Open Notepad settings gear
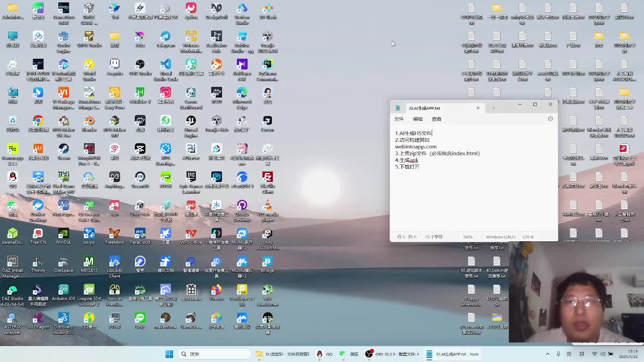 (550, 119)
